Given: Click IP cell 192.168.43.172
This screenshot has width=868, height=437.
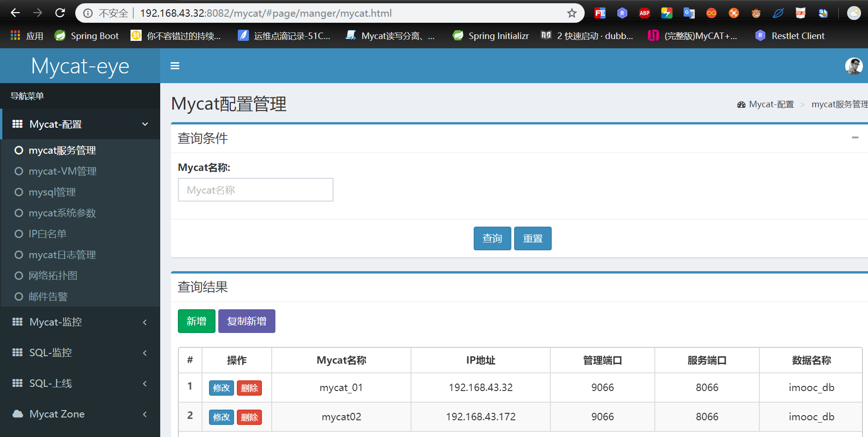Looking at the screenshot, I should (x=481, y=417).
